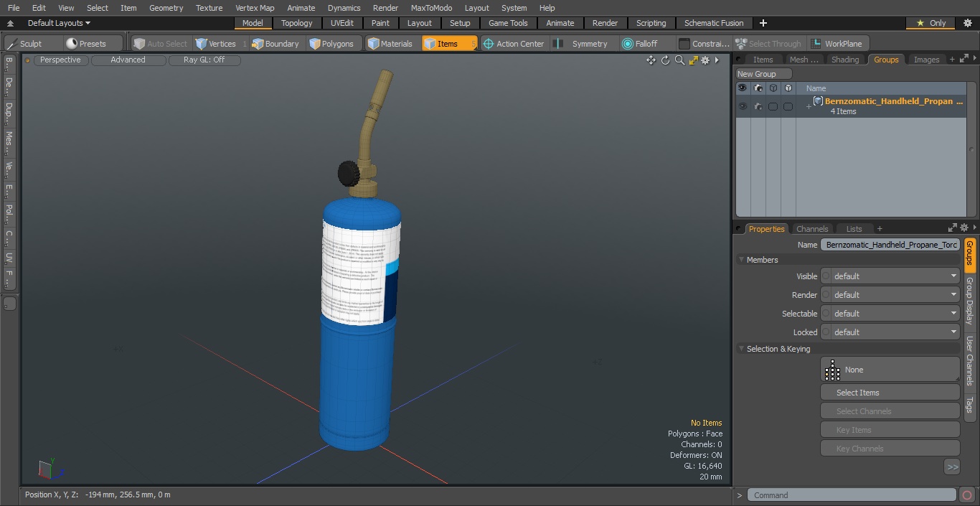980x506 pixels.
Task: Open the Render default dropdown
Action: 890,295
